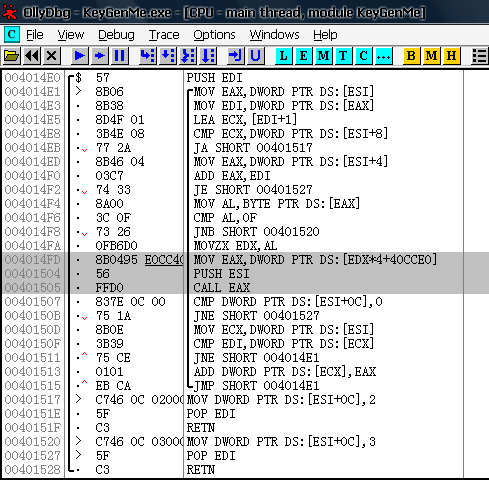Open the Debug menu

click(116, 35)
